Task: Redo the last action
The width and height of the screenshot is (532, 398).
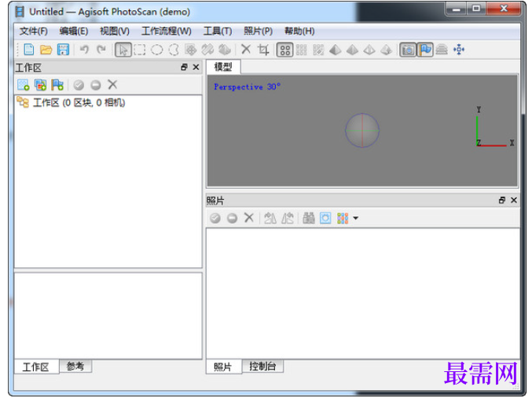Action: pos(101,50)
